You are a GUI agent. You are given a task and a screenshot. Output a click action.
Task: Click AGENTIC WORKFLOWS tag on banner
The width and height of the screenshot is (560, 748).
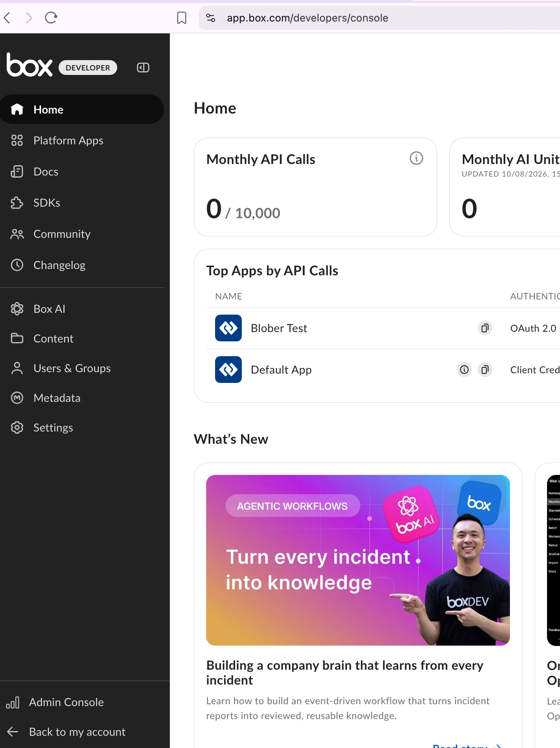pyautogui.click(x=292, y=506)
